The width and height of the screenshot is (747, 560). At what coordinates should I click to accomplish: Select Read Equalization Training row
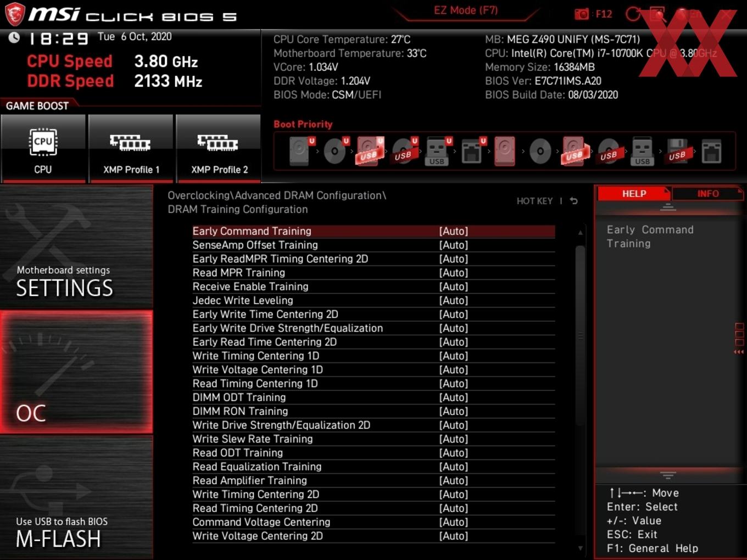coord(374,467)
